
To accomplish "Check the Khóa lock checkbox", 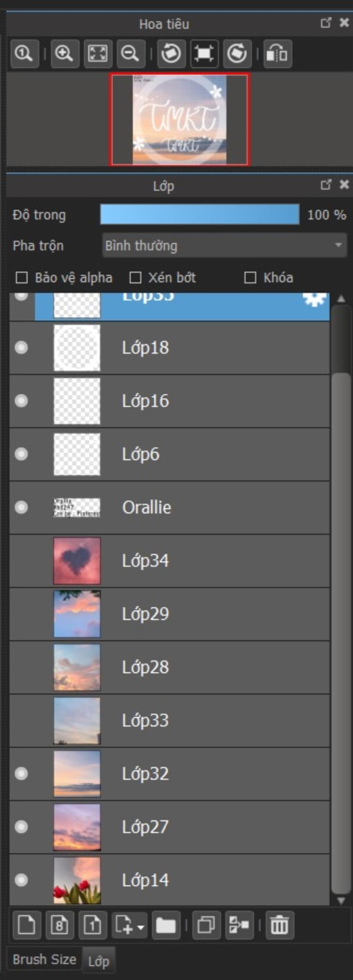I will (x=250, y=278).
